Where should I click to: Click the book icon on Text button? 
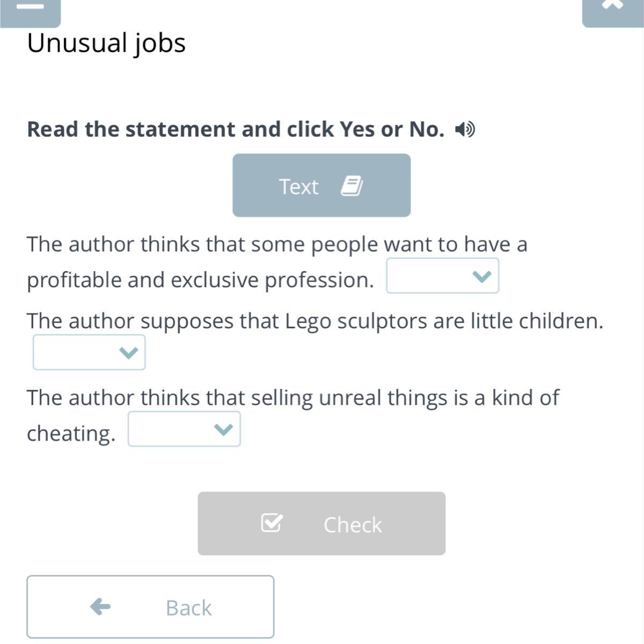point(352,186)
